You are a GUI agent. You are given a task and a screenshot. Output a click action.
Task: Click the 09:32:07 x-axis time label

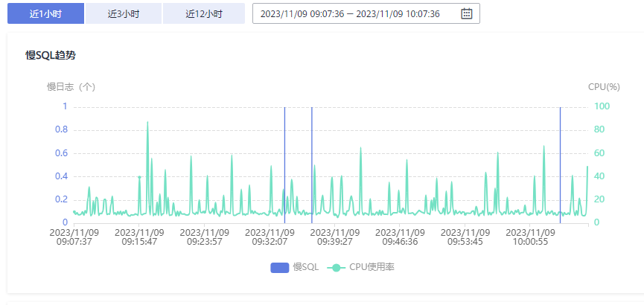[x=270, y=241]
